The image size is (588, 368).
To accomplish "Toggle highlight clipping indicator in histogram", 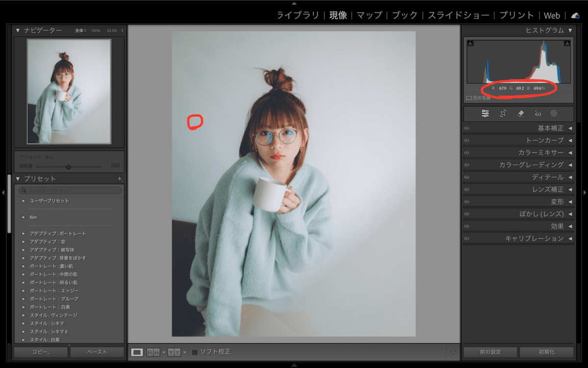I will point(567,44).
